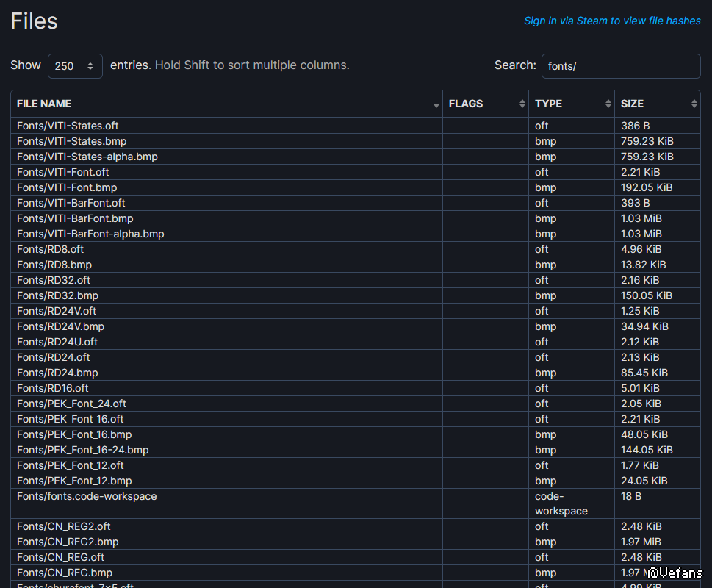Click the Fonts/RD32.bmp file name
Screen dimensions: 712x588
pyautogui.click(x=57, y=295)
